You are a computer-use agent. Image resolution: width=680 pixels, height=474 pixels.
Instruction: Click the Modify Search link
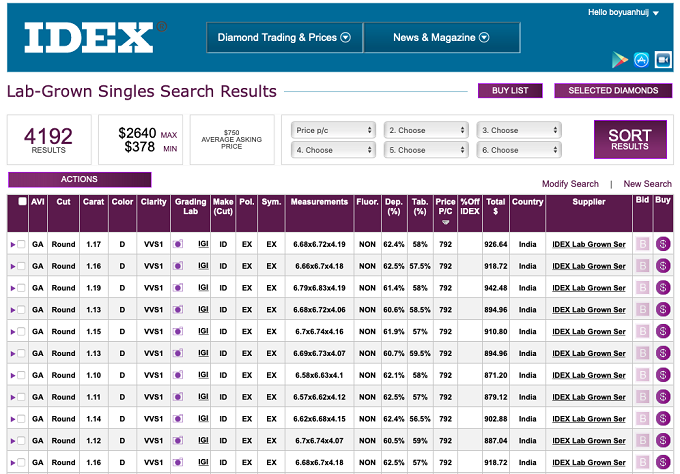pyautogui.click(x=570, y=184)
